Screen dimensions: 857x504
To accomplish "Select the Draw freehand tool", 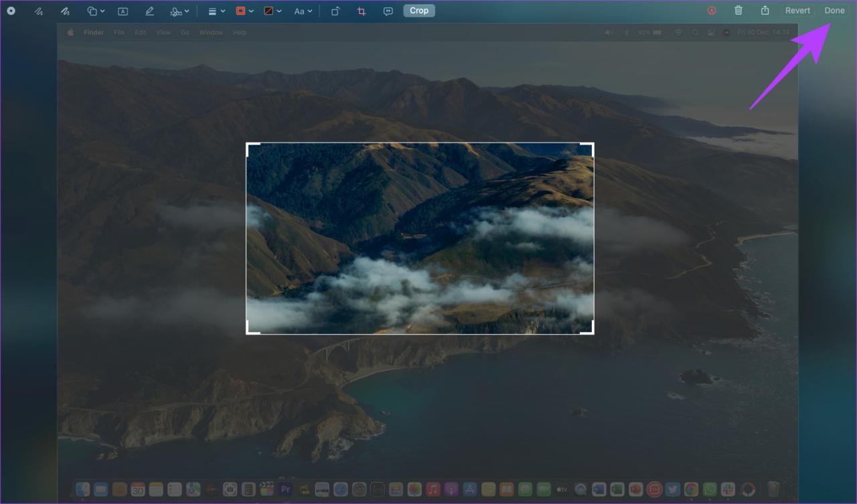I will point(65,11).
